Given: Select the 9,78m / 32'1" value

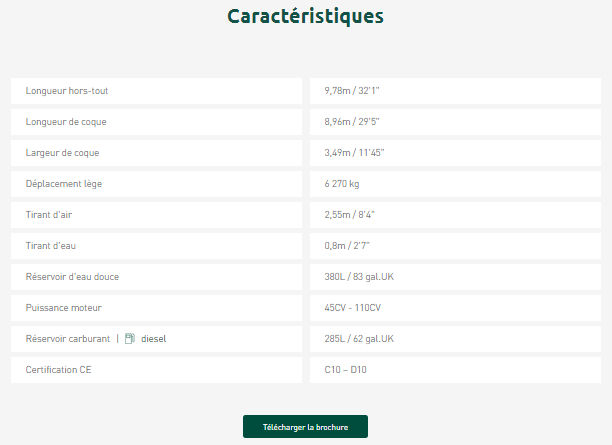Looking at the screenshot, I should pos(352,91).
